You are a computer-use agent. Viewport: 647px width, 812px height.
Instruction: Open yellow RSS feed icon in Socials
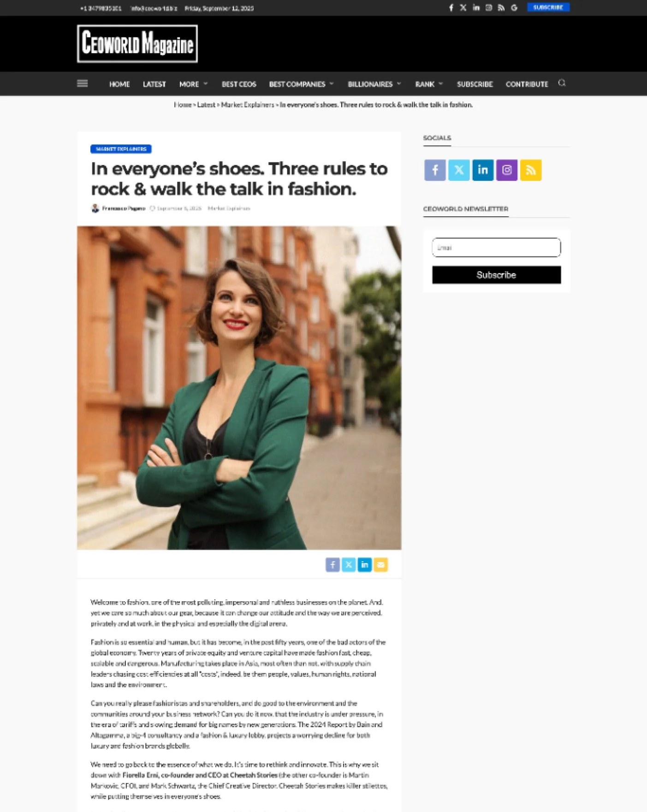click(x=531, y=170)
